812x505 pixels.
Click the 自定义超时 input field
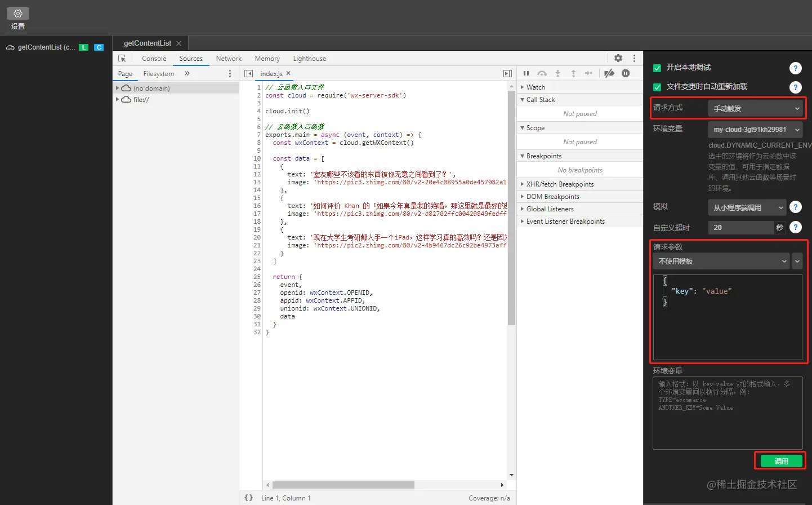(x=740, y=228)
